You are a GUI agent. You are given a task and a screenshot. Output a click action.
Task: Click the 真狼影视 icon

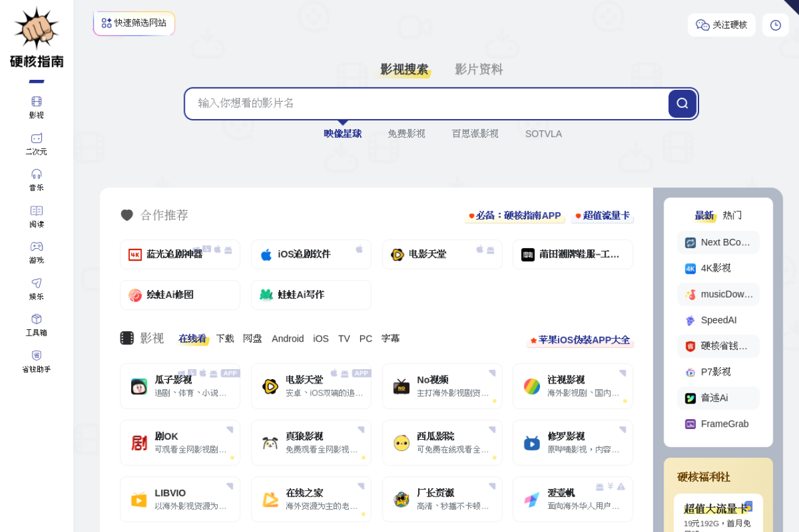pos(270,443)
